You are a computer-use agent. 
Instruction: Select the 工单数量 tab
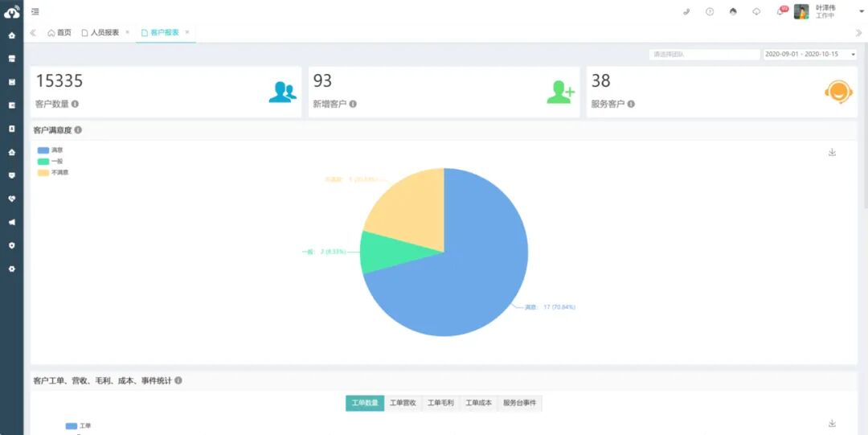click(365, 404)
